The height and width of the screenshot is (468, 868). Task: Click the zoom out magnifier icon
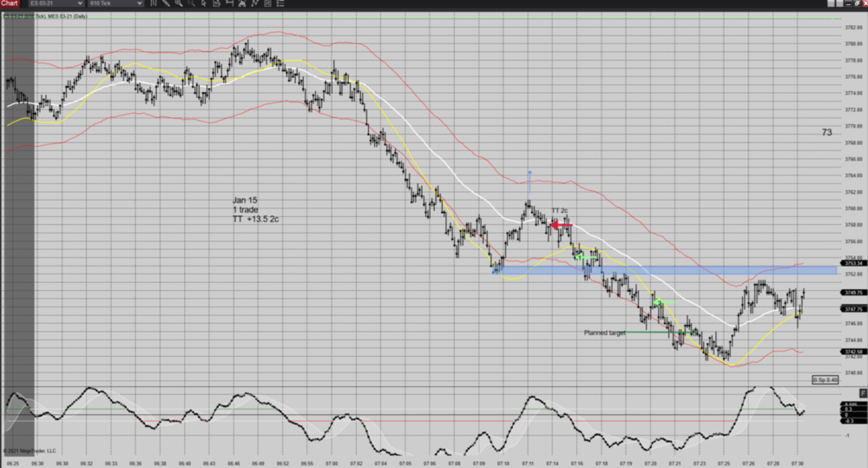(191, 4)
